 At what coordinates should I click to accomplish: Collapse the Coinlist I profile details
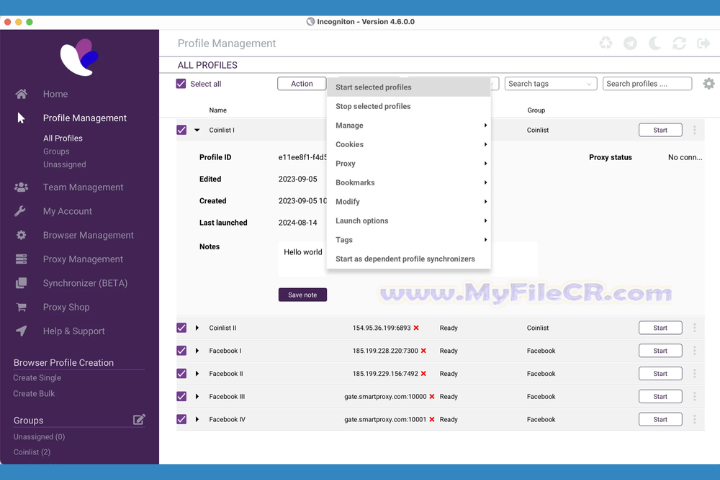click(197, 130)
